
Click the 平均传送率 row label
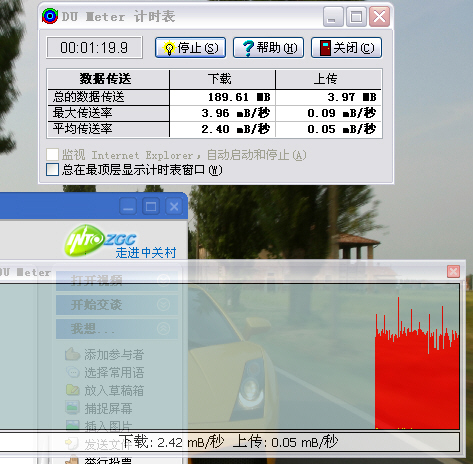coord(108,129)
